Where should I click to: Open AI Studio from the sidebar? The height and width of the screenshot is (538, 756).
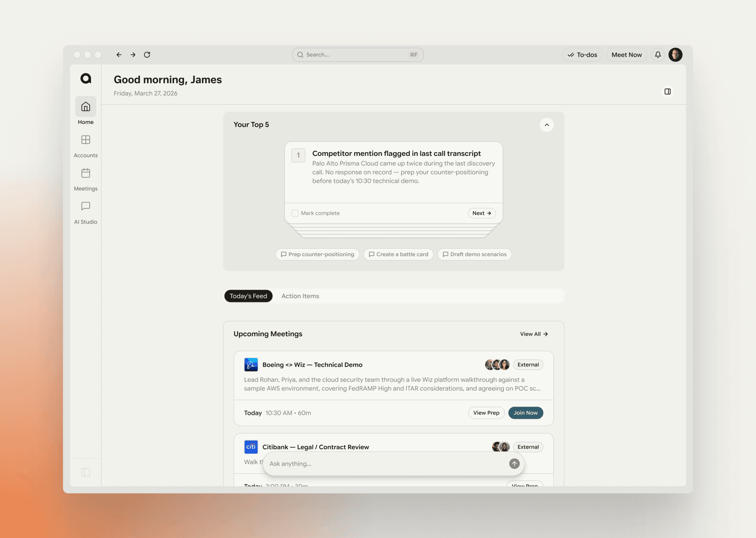(x=86, y=213)
